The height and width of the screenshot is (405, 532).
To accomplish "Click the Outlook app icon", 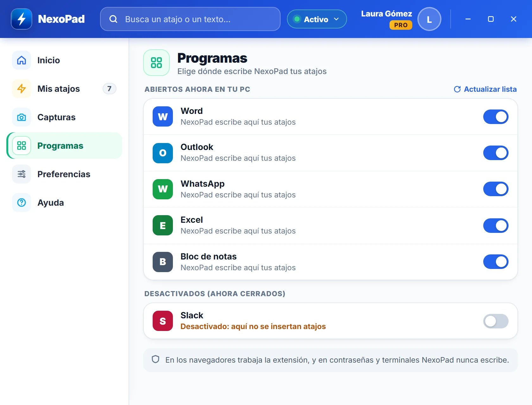I will (x=163, y=153).
